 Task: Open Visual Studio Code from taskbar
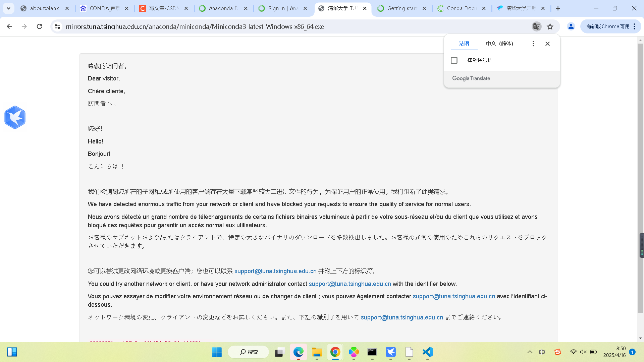427,352
